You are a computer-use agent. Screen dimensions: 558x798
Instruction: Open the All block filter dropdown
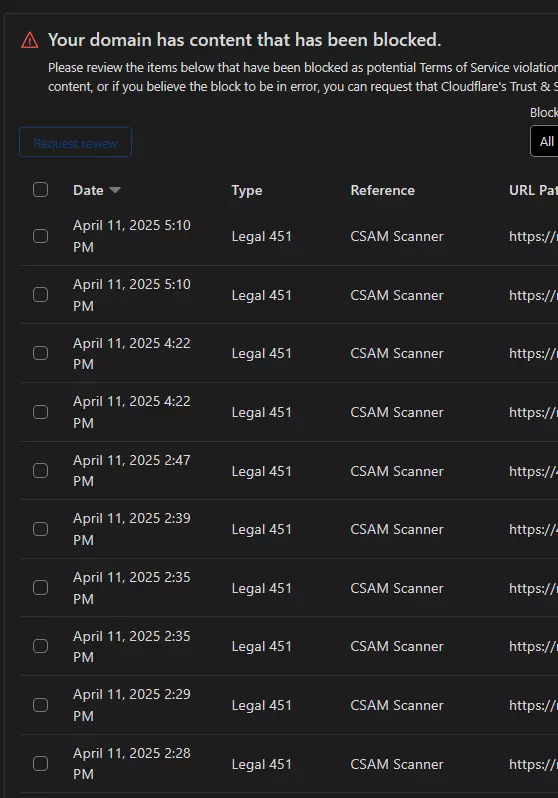tap(544, 141)
